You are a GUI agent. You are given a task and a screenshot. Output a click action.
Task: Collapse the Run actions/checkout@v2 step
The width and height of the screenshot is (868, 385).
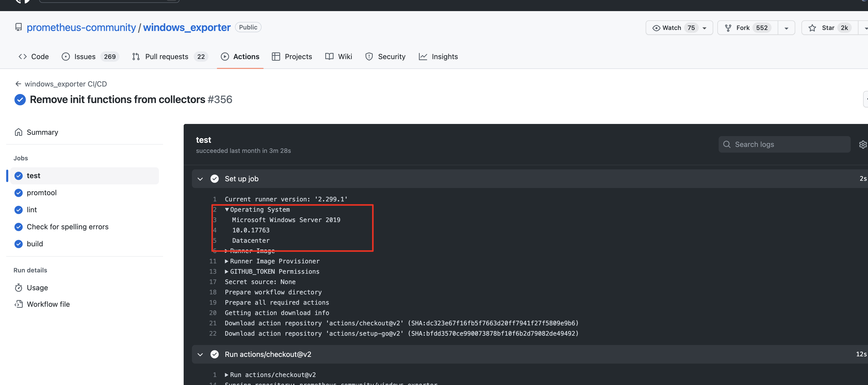point(200,355)
